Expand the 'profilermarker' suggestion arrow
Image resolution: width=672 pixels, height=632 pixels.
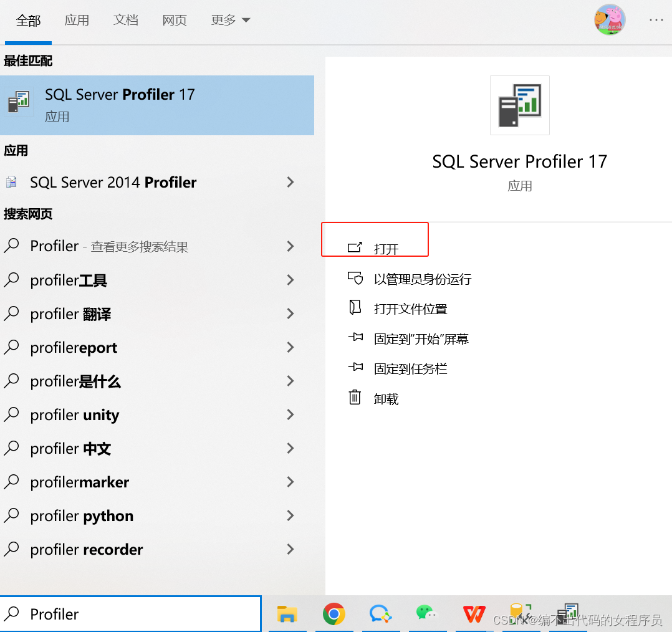click(x=290, y=482)
